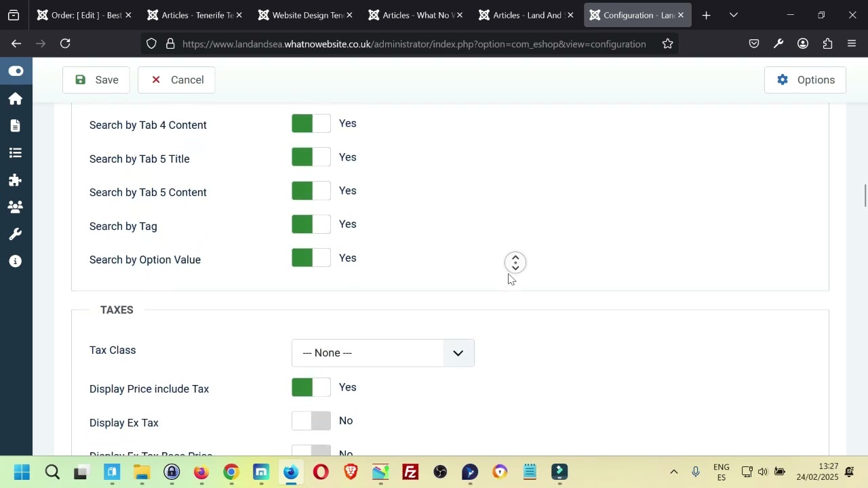The width and height of the screenshot is (868, 488).
Task: Close the Configuration tab
Action: [x=681, y=15]
